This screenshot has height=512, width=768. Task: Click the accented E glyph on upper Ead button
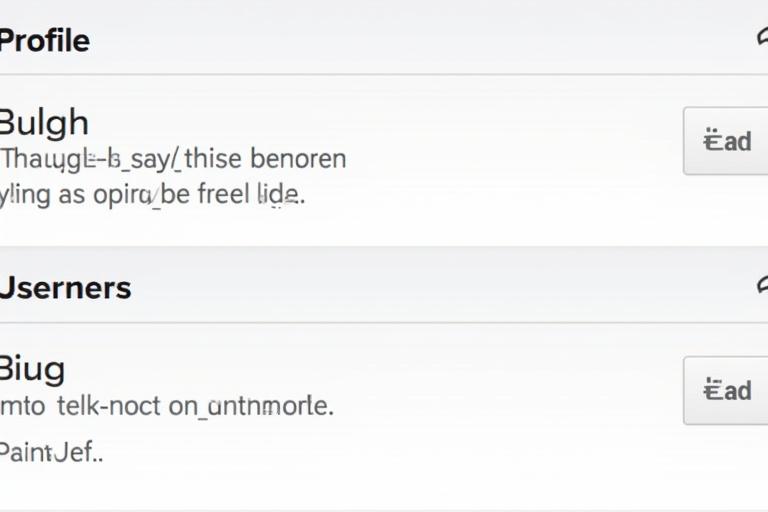[x=711, y=141]
